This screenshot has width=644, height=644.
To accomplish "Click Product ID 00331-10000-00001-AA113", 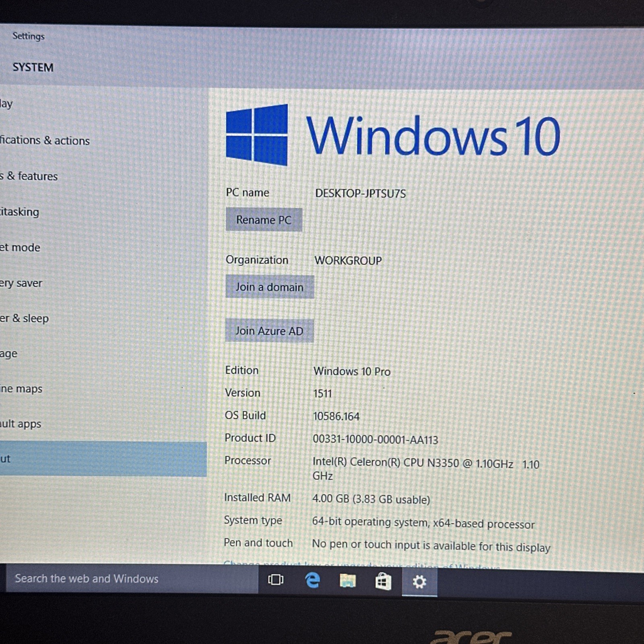I will click(x=375, y=439).
